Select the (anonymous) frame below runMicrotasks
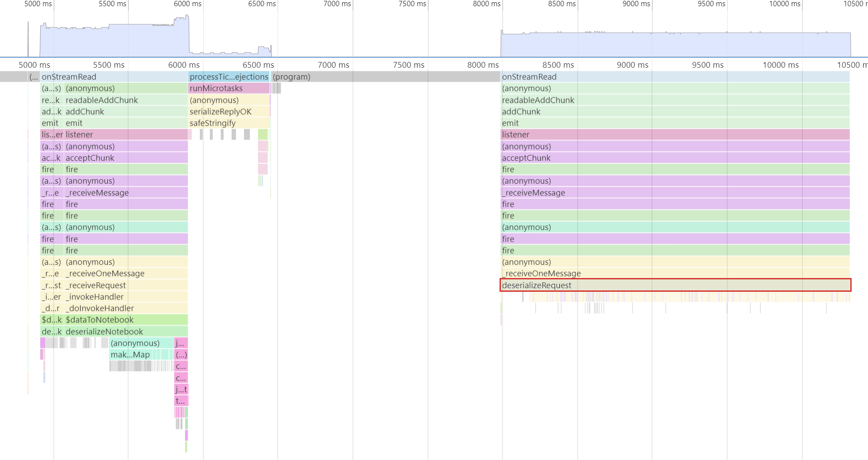The width and height of the screenshot is (868, 460). tap(229, 100)
